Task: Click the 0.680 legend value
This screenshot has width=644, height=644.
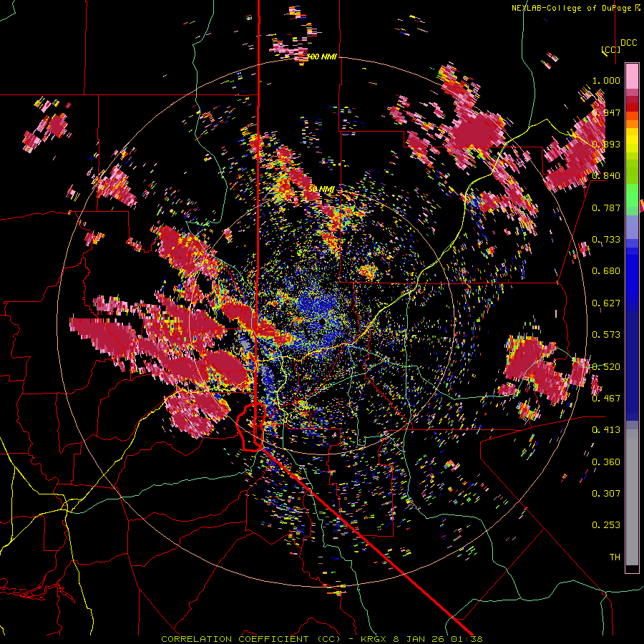Action: point(606,271)
